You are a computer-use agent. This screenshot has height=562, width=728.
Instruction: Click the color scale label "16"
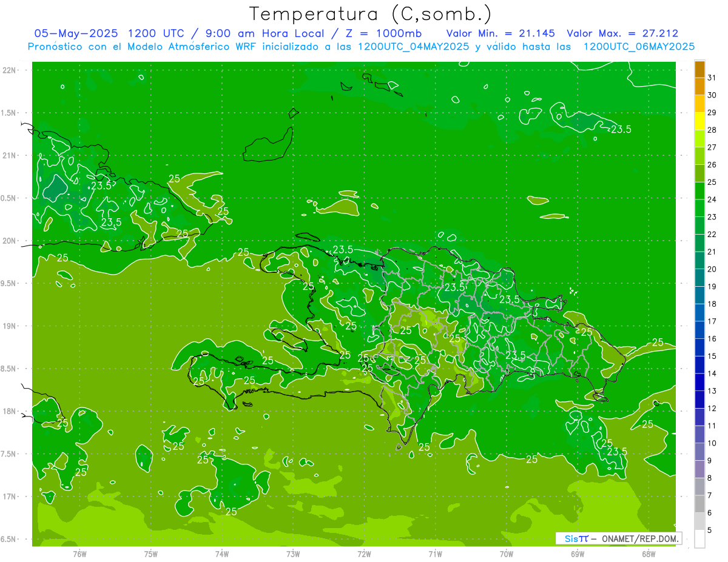(x=712, y=339)
